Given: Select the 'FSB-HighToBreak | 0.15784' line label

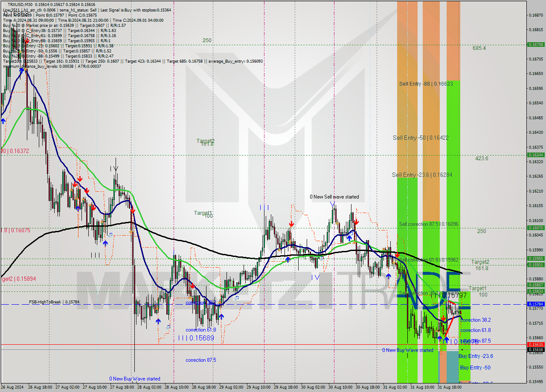Looking at the screenshot, I should click(x=54, y=302).
